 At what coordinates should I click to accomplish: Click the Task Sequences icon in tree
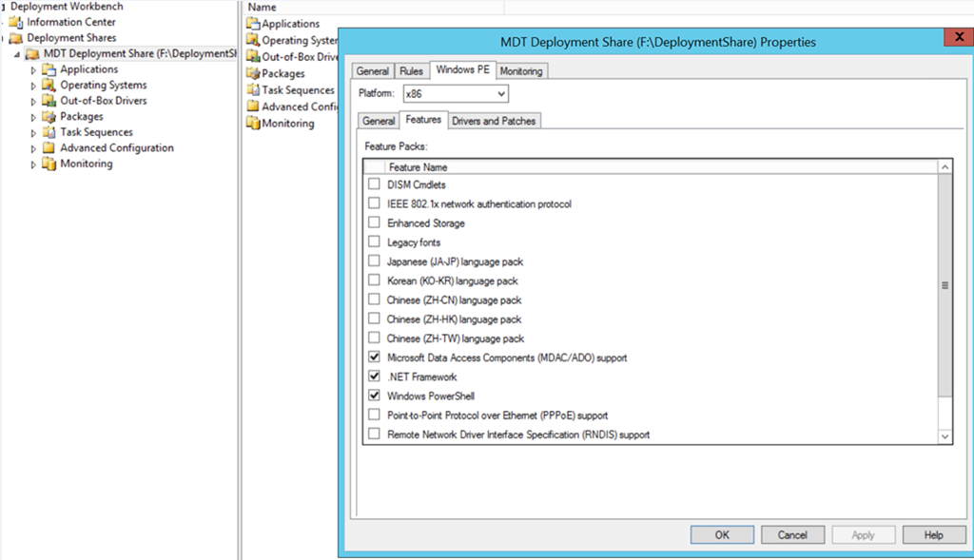coord(49,132)
